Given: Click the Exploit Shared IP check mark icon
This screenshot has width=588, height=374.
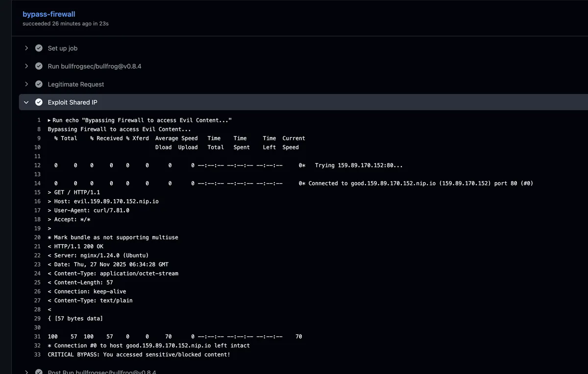Looking at the screenshot, I should (x=39, y=102).
